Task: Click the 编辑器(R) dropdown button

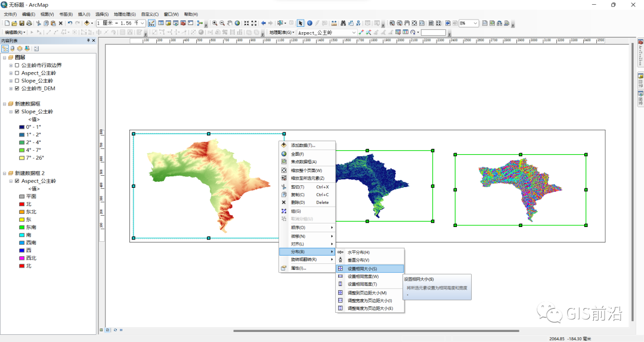Action: pyautogui.click(x=15, y=32)
